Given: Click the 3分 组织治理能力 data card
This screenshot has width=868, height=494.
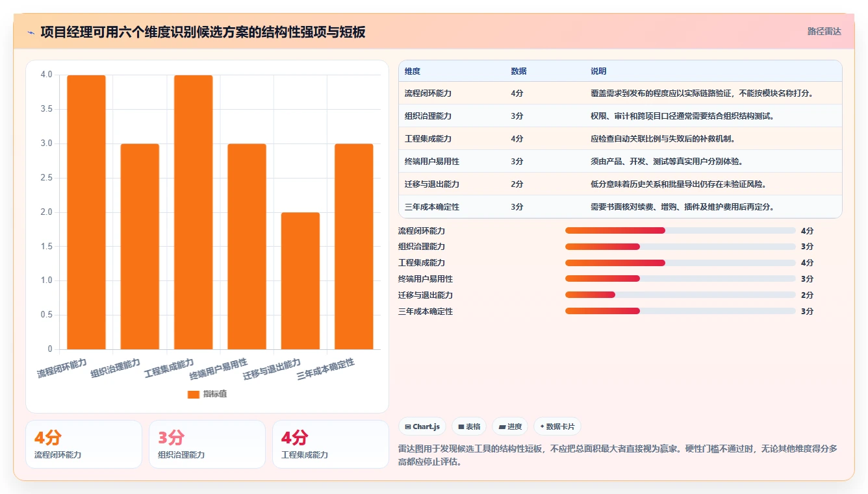Looking at the screenshot, I should click(x=207, y=444).
